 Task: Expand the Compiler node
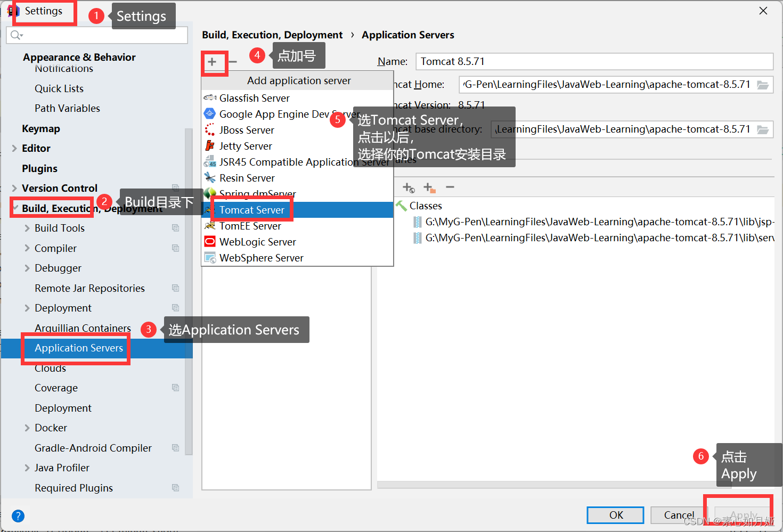(x=27, y=249)
